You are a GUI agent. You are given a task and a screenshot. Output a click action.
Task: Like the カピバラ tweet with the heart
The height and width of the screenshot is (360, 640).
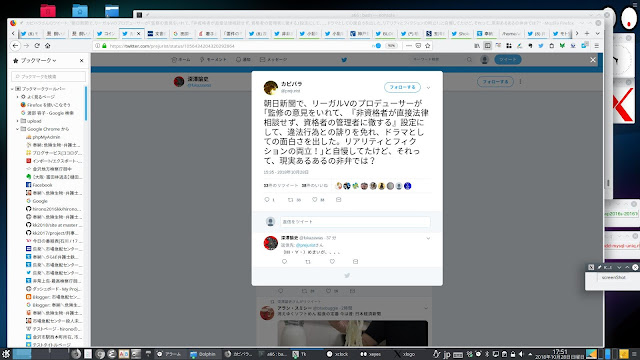[x=315, y=200]
